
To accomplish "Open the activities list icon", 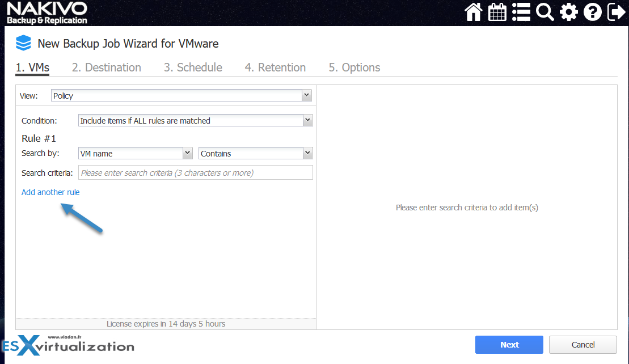I will [x=521, y=12].
